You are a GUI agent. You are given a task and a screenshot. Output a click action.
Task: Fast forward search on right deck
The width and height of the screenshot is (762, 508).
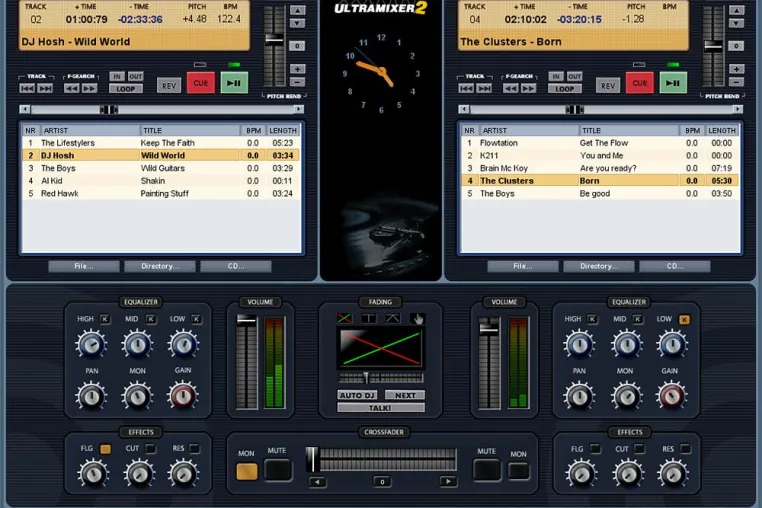[x=528, y=88]
